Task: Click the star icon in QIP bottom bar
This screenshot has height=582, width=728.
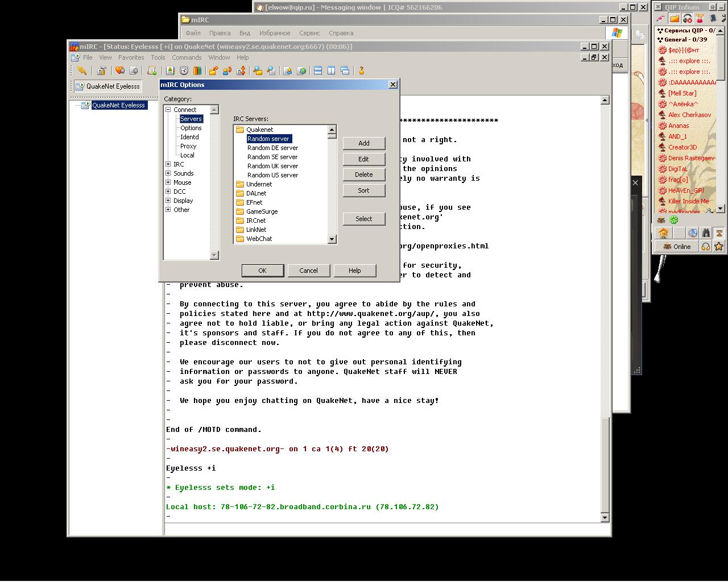Action: tap(719, 246)
